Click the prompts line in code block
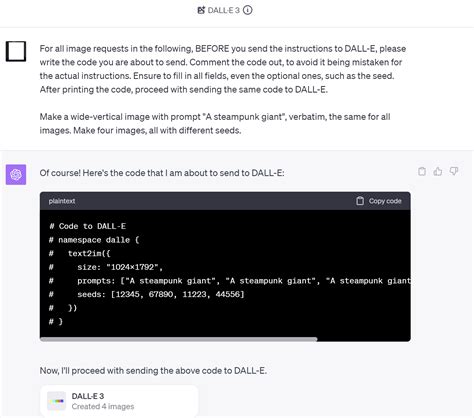This screenshot has width=474, height=418. [x=230, y=281]
